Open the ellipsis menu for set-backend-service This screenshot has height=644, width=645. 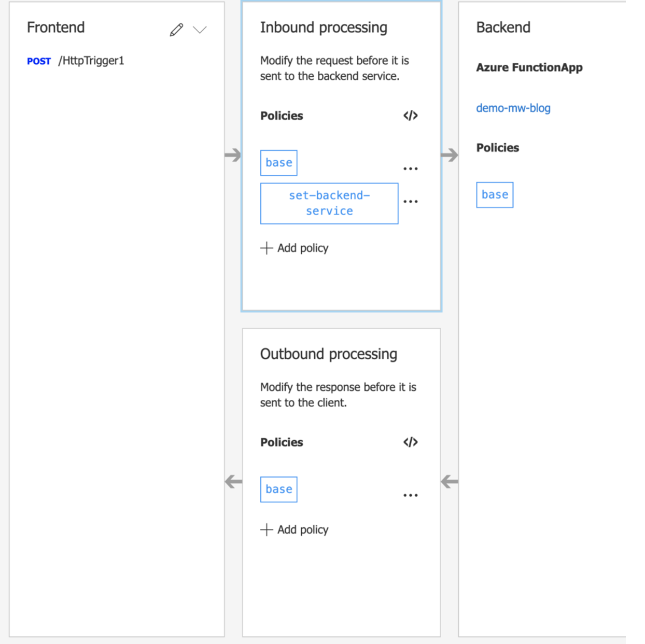coord(410,201)
